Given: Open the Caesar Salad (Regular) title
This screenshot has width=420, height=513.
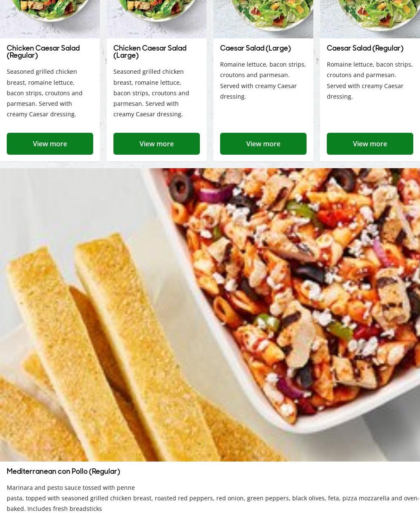Looking at the screenshot, I should 365,48.
